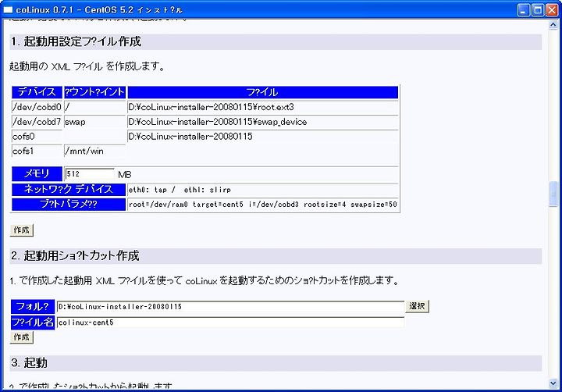Screen dimensions: 562x392
Task: Click the scrollbar down arrow
Action: (x=553, y=383)
